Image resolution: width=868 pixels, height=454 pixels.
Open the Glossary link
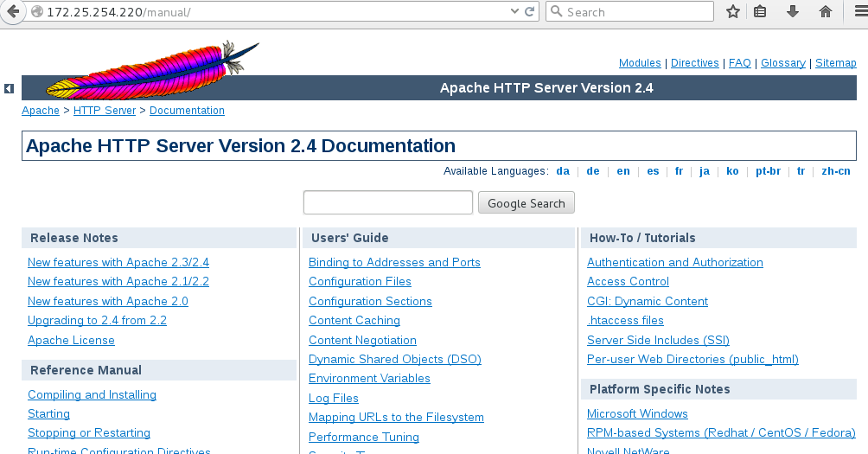point(783,63)
